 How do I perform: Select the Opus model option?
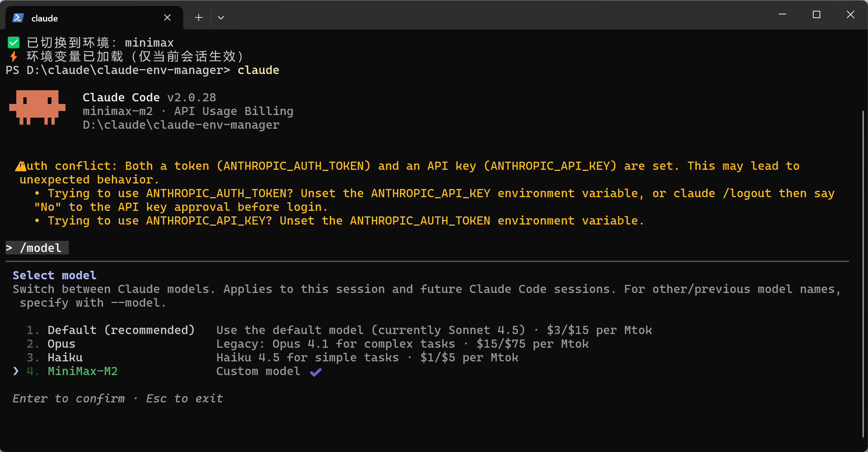point(61,344)
